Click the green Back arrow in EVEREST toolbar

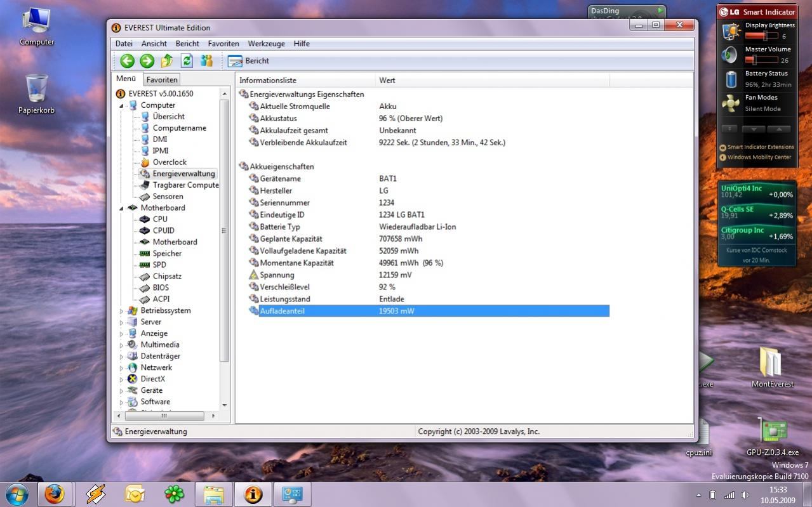click(x=127, y=61)
